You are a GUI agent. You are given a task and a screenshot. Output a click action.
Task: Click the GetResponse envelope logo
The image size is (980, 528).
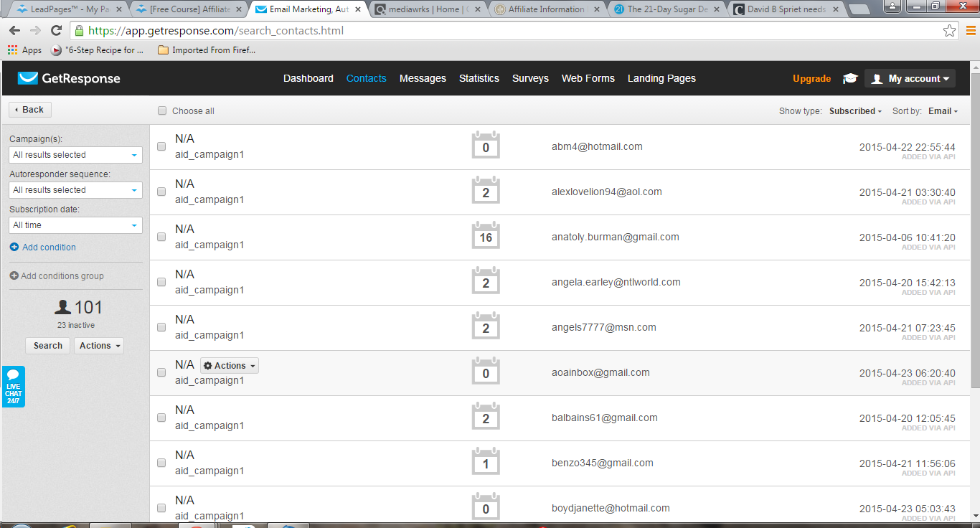pyautogui.click(x=28, y=78)
